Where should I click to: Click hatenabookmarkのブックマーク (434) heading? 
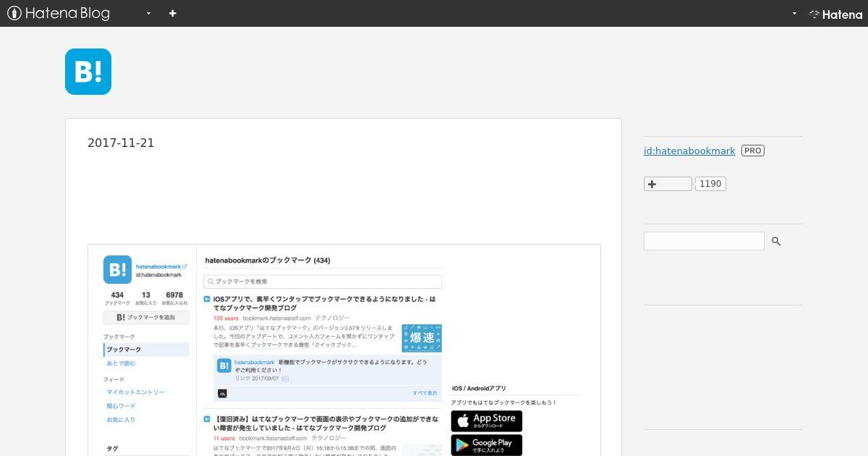click(x=268, y=261)
